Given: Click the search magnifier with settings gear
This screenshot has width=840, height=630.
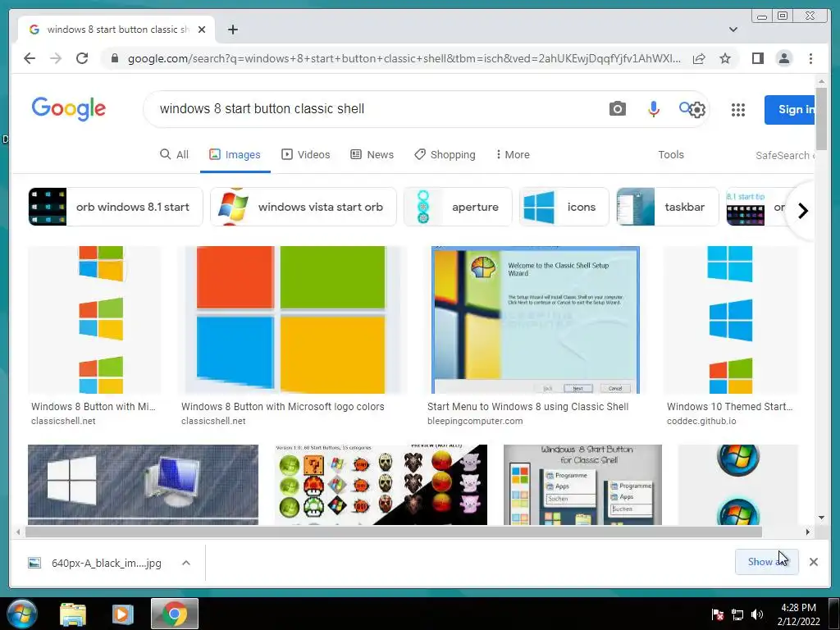Looking at the screenshot, I should coord(692,109).
